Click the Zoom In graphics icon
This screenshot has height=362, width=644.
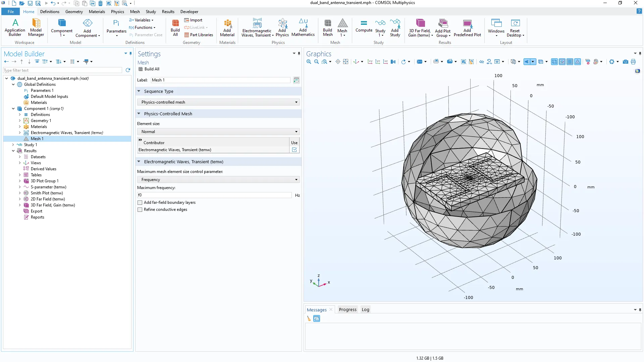tap(309, 62)
